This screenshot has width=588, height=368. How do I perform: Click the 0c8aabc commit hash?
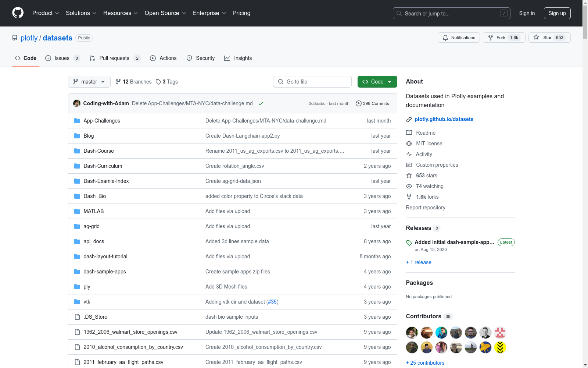[317, 103]
